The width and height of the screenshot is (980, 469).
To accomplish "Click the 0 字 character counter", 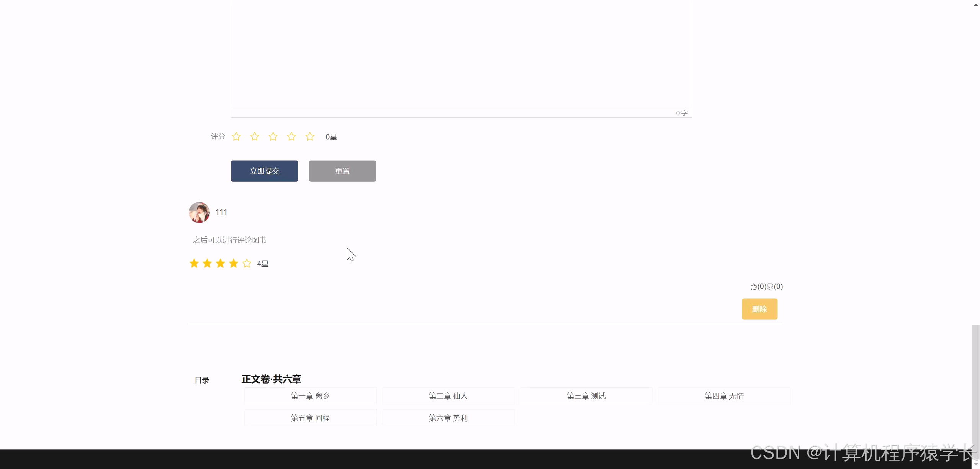I will tap(682, 113).
